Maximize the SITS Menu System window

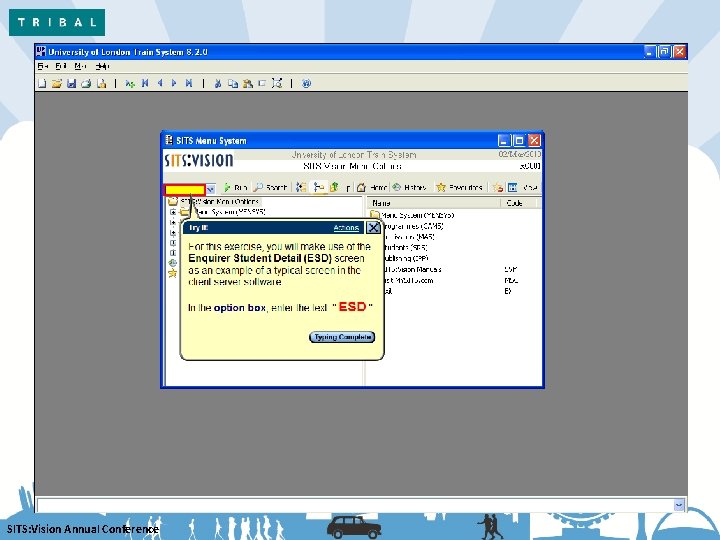(519, 141)
